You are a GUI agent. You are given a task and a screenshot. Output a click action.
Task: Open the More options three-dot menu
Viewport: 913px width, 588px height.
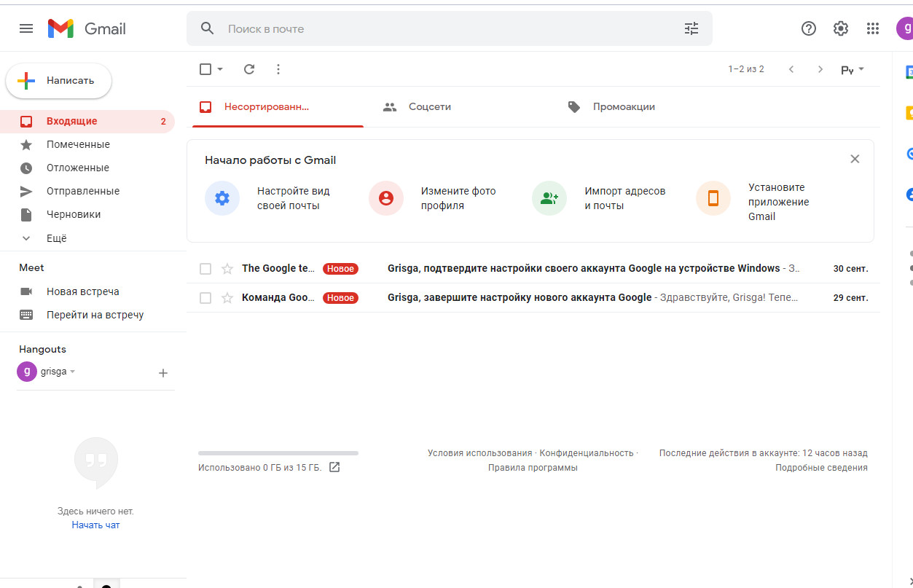tap(278, 69)
